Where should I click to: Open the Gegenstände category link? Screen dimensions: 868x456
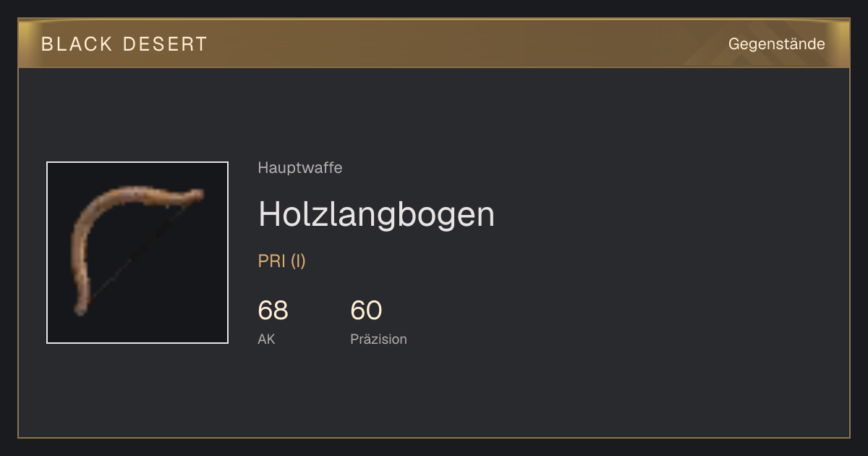(776, 44)
